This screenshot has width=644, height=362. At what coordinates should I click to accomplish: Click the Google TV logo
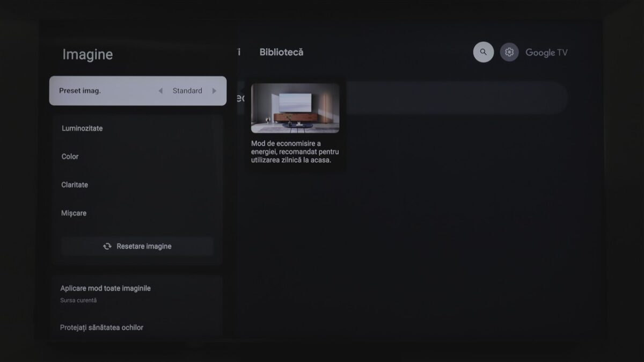(546, 53)
